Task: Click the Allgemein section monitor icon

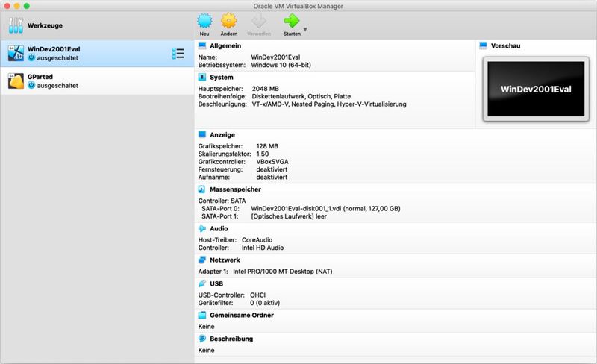Action: (x=202, y=45)
